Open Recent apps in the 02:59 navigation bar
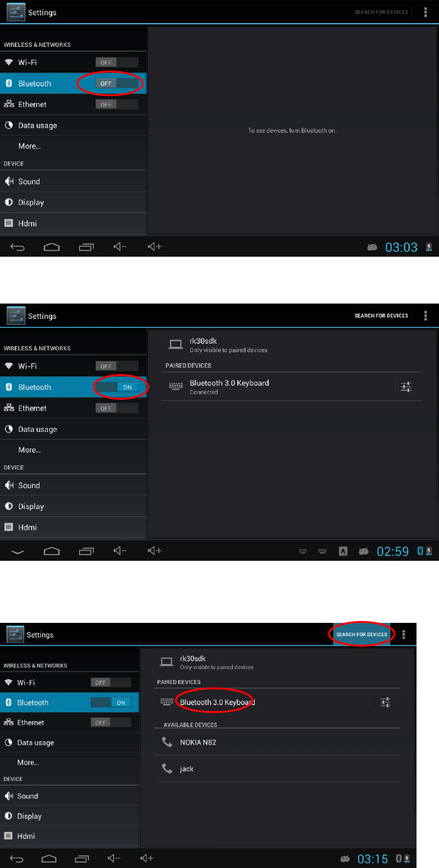The width and height of the screenshot is (439, 868). [87, 551]
